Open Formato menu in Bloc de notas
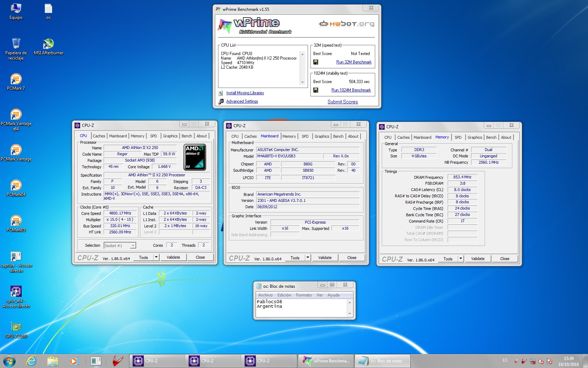 (304, 295)
